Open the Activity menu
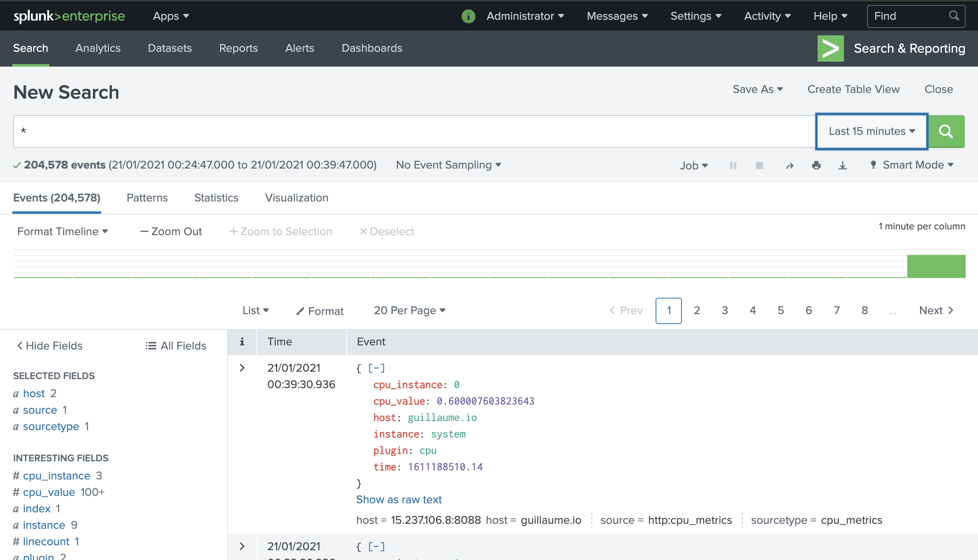 coord(767,16)
